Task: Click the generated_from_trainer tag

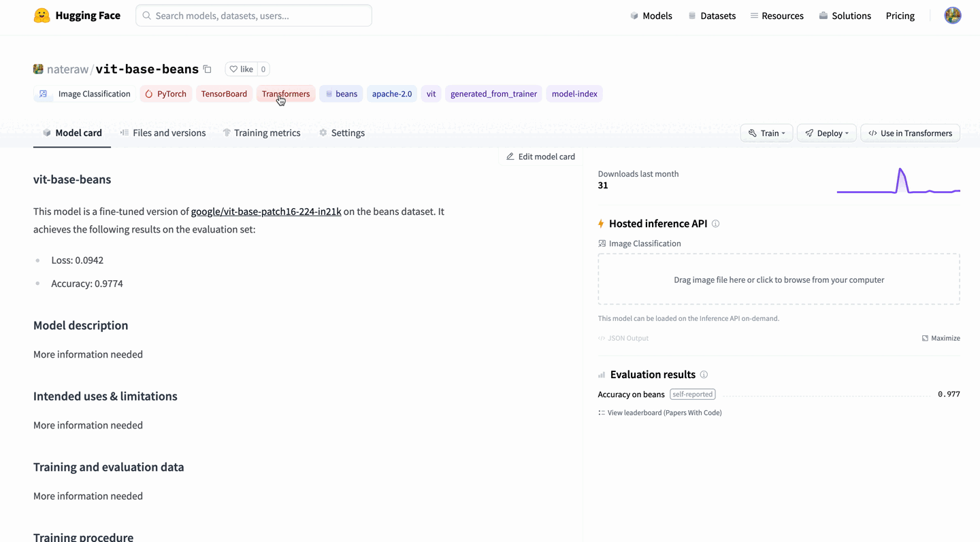Action: (x=493, y=94)
